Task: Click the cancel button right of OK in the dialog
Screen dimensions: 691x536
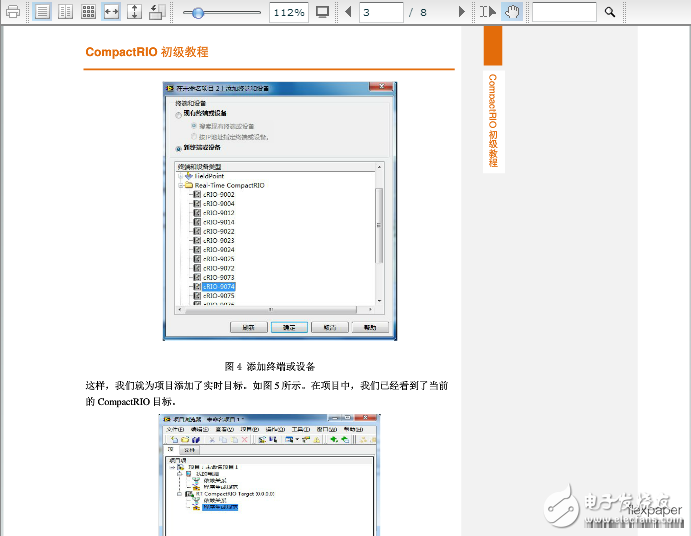Action: coord(330,328)
